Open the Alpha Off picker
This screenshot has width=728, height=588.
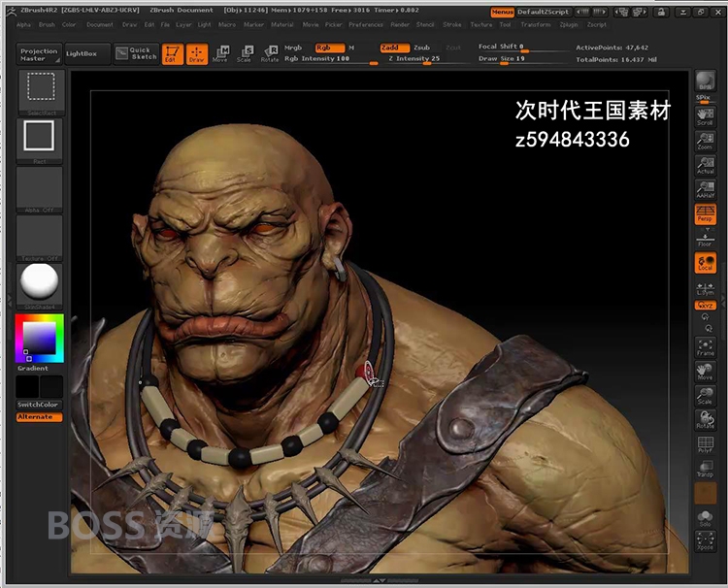(40, 190)
